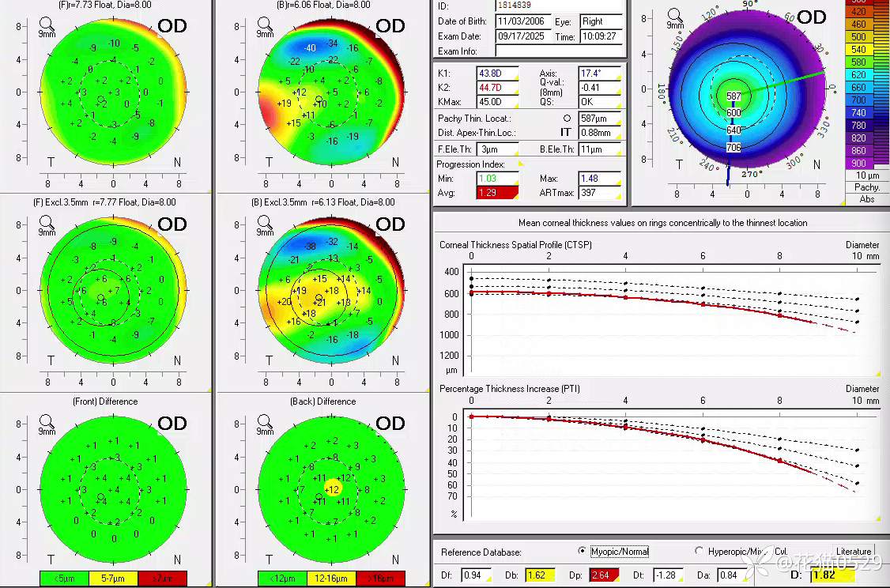890x588 pixels.
Task: Select the Hyperopic/Mixed Cyl. reference database
Action: coord(699,551)
